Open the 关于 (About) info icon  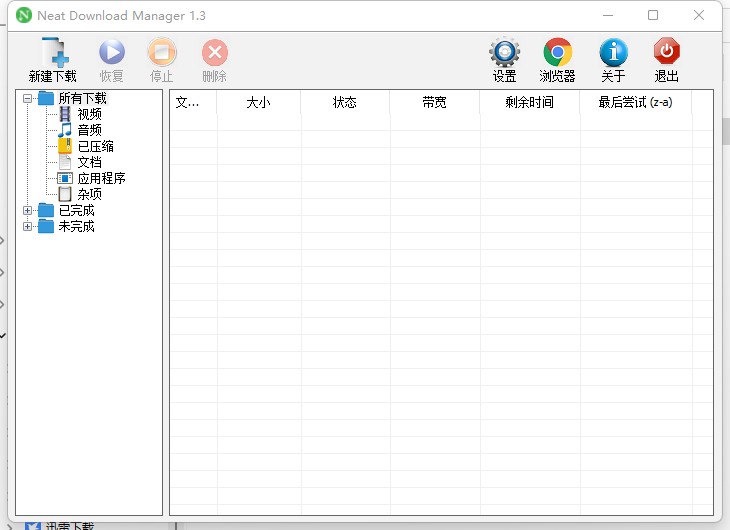coord(613,52)
